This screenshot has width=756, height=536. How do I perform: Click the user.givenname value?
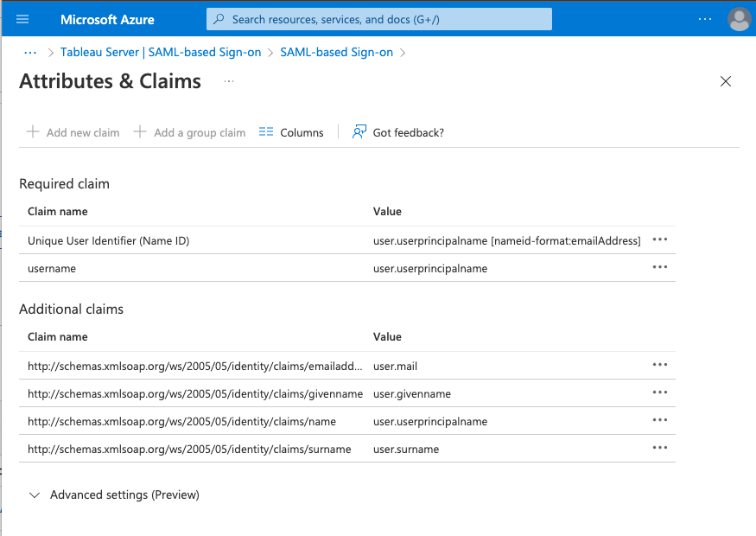pos(412,393)
